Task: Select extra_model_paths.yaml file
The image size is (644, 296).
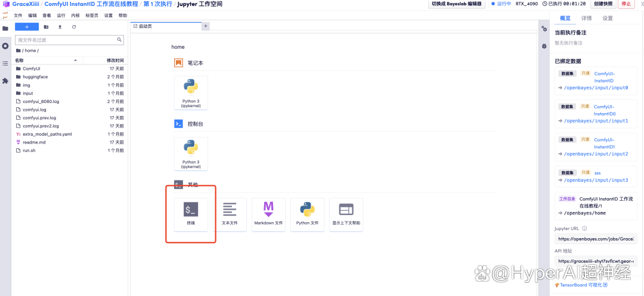Action: [x=69, y=134]
